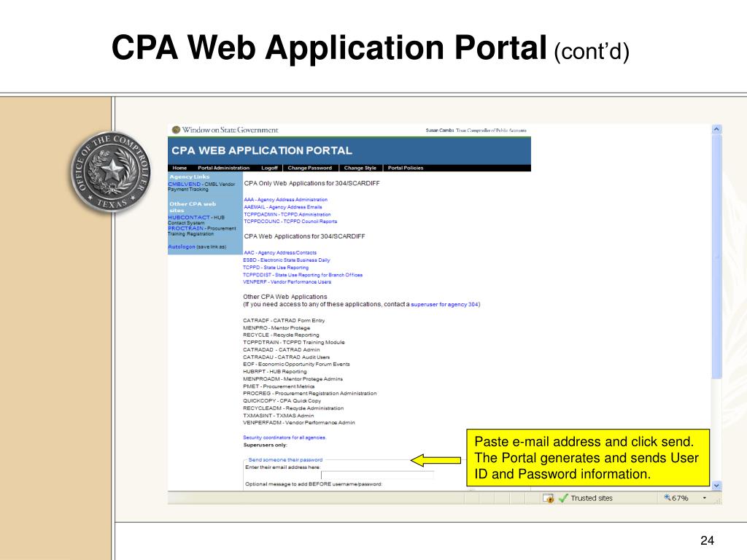Click the Susan Combs header text

(x=440, y=131)
